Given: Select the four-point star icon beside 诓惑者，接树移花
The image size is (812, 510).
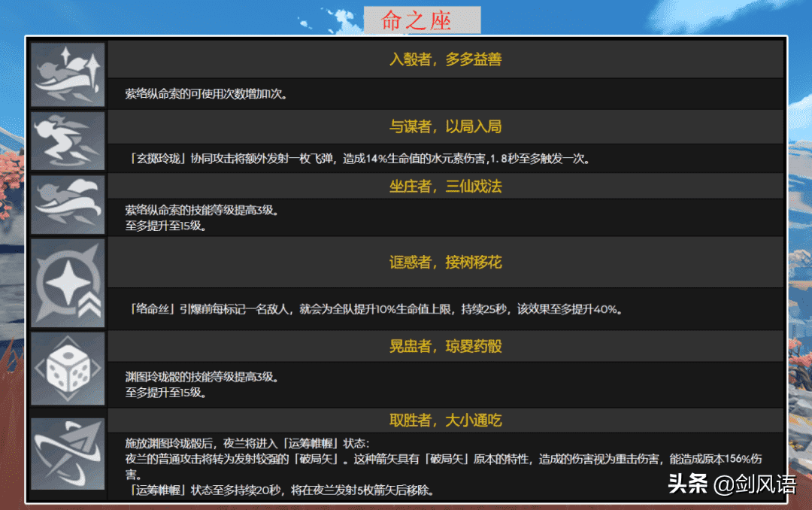Looking at the screenshot, I should point(68,283).
